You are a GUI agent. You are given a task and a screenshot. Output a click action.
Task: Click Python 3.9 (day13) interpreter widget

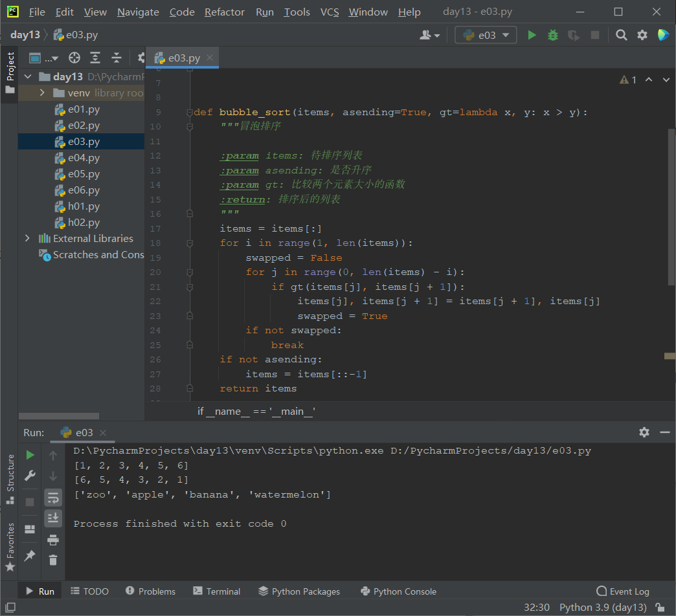click(x=603, y=608)
